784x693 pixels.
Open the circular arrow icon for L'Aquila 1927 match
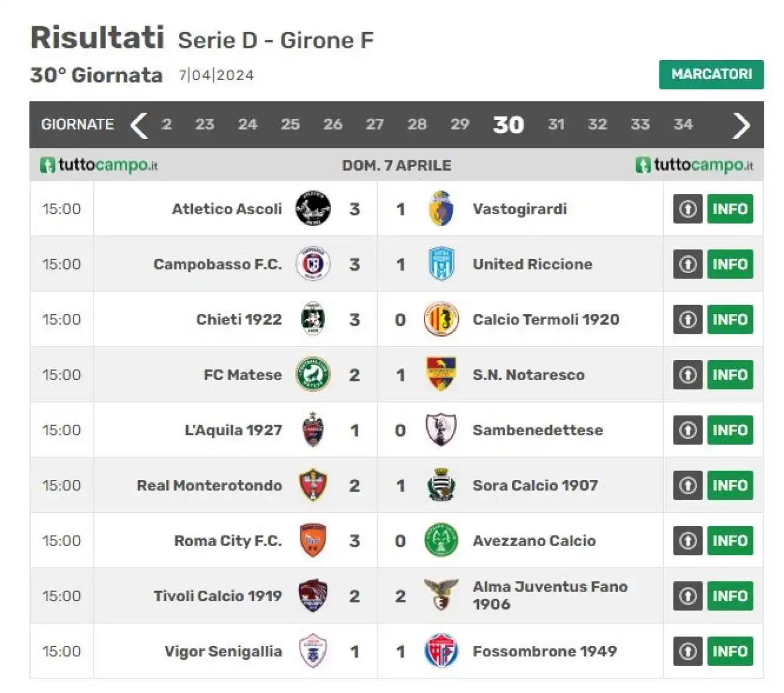point(688,430)
